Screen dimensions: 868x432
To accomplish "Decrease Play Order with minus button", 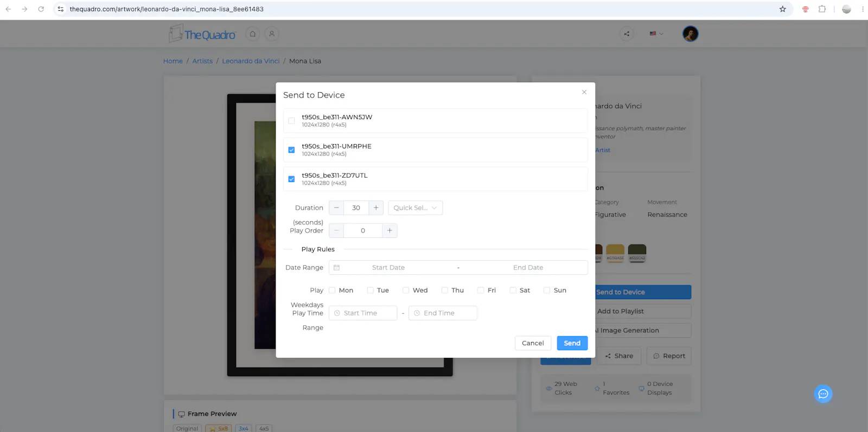I will tap(336, 230).
